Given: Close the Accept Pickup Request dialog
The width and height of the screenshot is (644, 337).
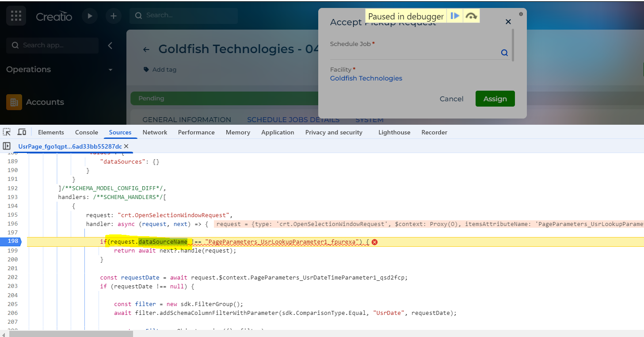Looking at the screenshot, I should [x=508, y=22].
